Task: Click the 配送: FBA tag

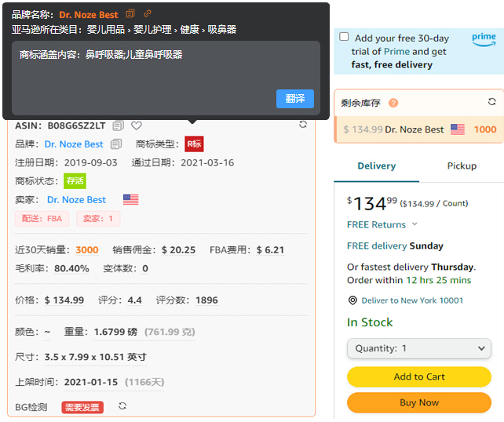Action: click(x=42, y=219)
